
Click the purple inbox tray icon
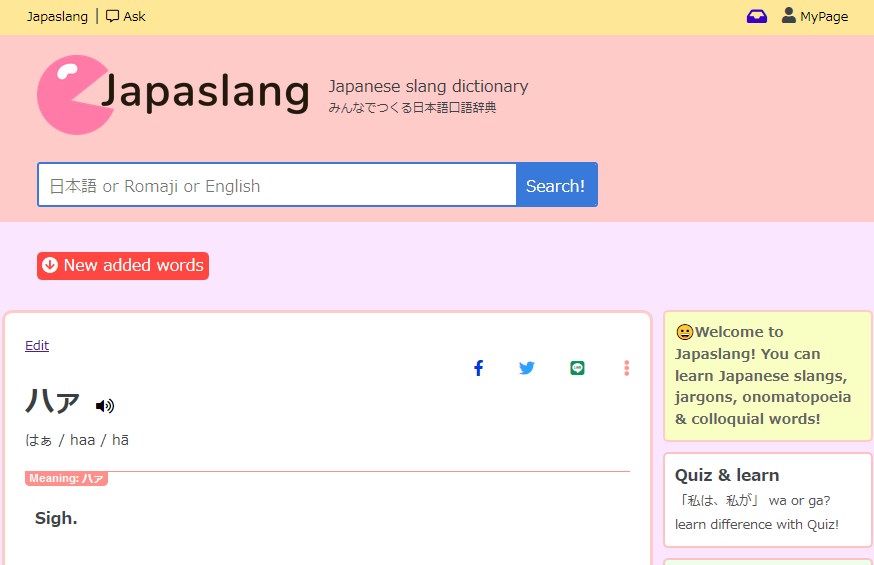point(757,16)
